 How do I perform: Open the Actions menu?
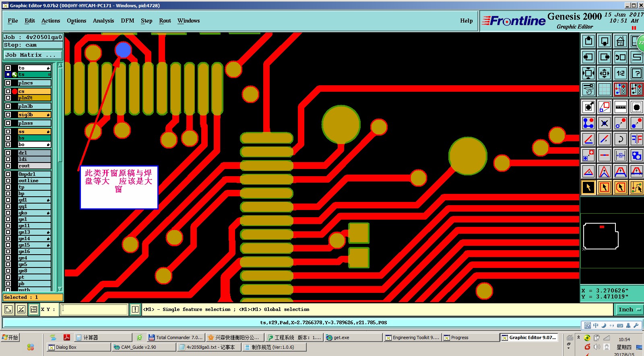[51, 21]
